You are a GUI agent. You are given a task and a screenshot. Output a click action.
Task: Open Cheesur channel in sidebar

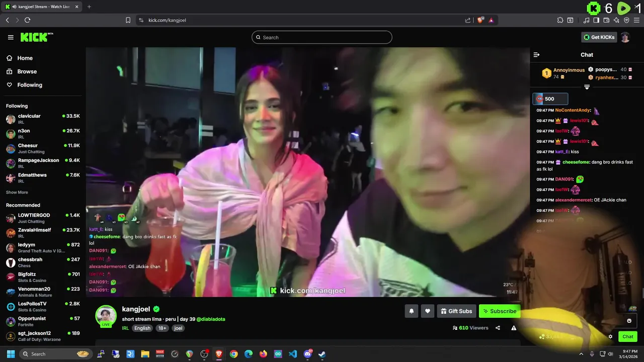coord(43,148)
